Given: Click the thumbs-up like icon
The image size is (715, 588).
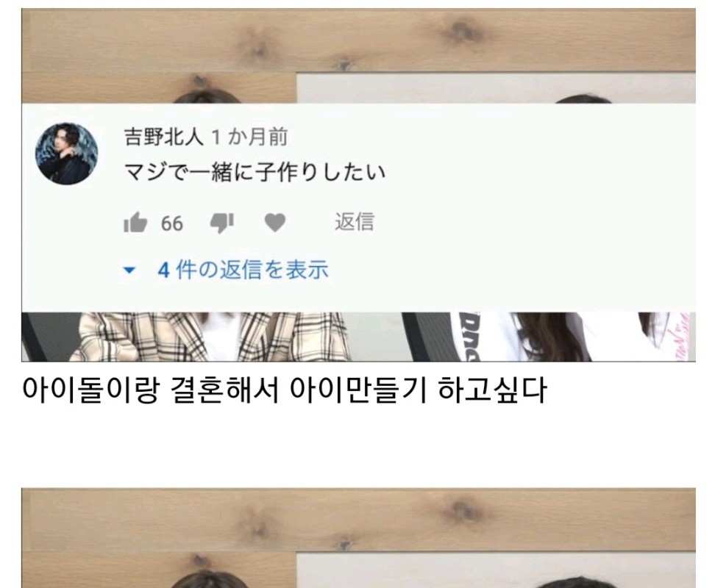Looking at the screenshot, I should pos(135,222).
